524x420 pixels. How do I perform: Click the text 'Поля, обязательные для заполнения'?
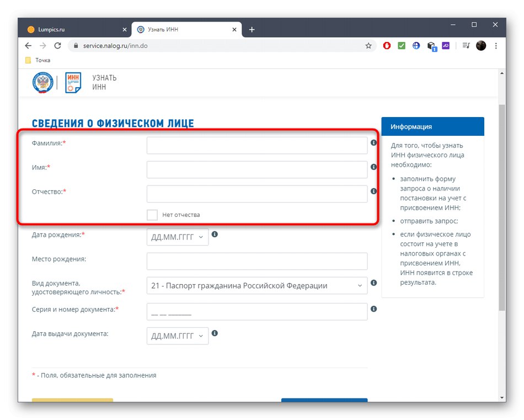click(x=98, y=375)
